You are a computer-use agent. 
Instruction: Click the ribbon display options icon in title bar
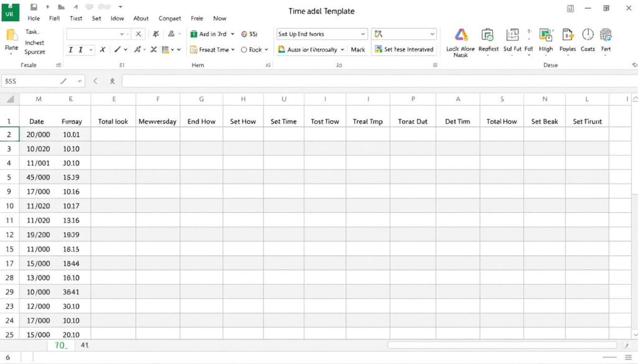pos(571,9)
